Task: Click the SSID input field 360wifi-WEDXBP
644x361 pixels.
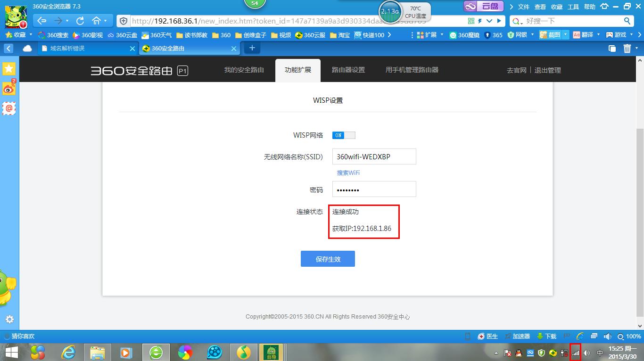Action: pos(374,156)
